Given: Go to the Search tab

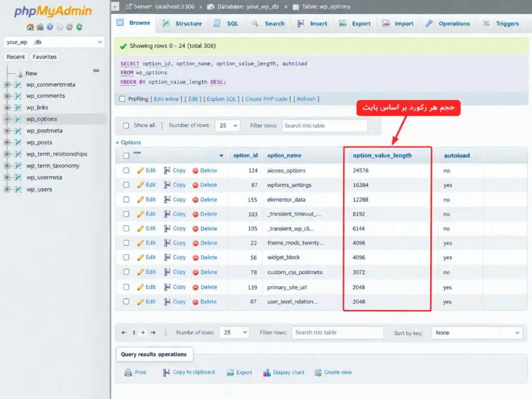Looking at the screenshot, I should [x=268, y=23].
